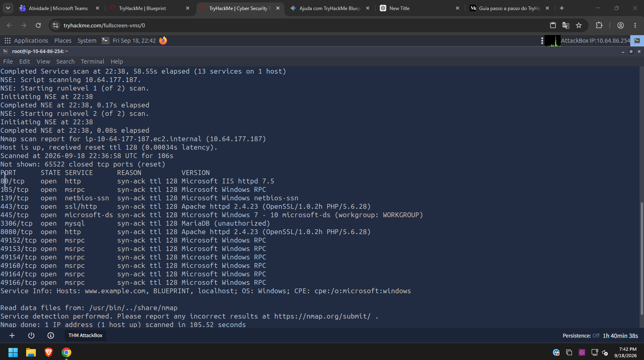Open the Chrome profile menu
The width and height of the screenshot is (644, 360).
click(x=621, y=25)
